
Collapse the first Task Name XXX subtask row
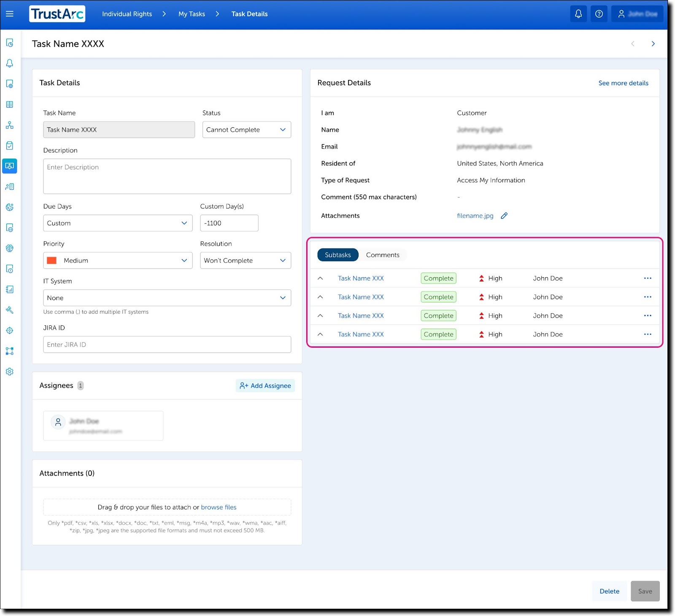coord(320,278)
